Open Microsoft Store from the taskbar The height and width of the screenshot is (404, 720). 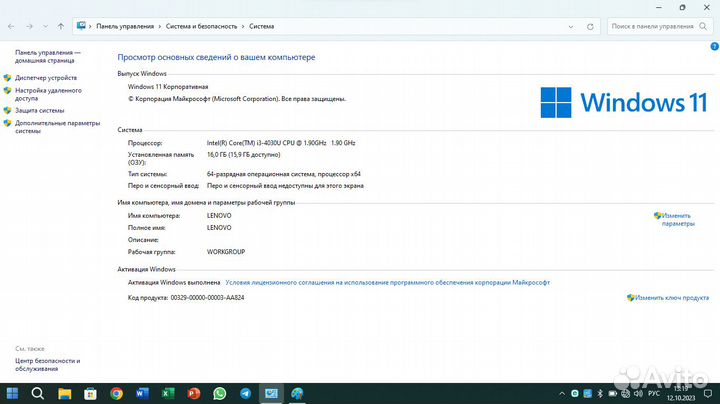[x=90, y=393]
